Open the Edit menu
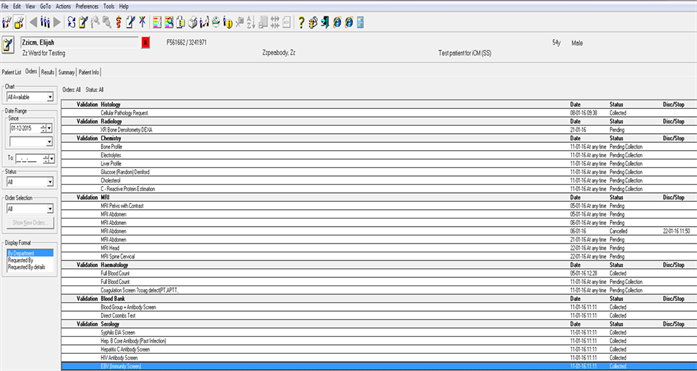Image resolution: width=697 pixels, height=371 pixels. (17, 6)
